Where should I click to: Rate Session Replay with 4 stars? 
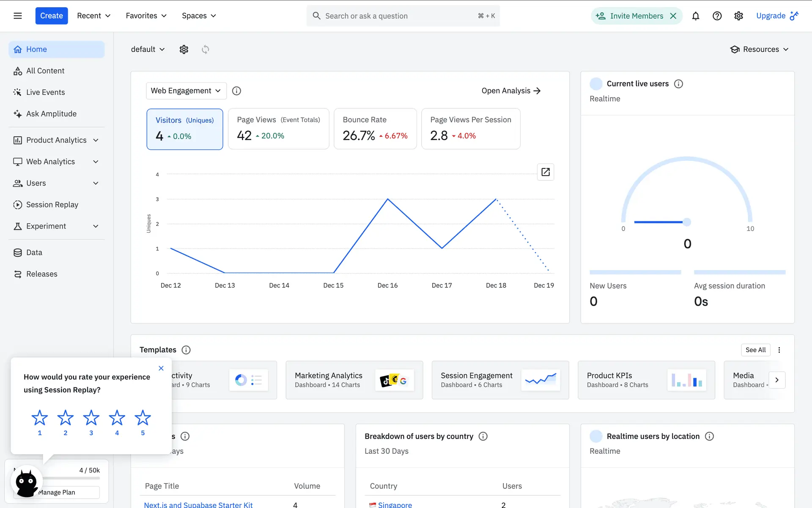[117, 418]
